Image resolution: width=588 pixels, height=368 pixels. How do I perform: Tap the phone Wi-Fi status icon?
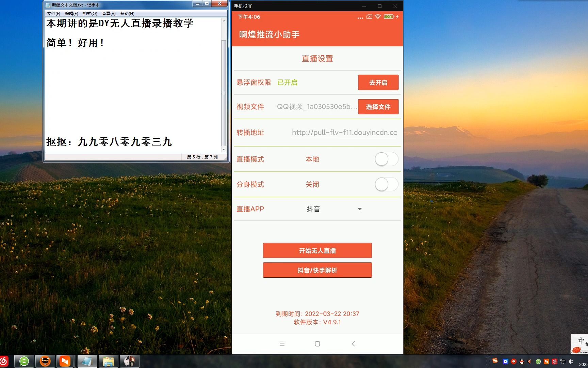click(x=378, y=17)
